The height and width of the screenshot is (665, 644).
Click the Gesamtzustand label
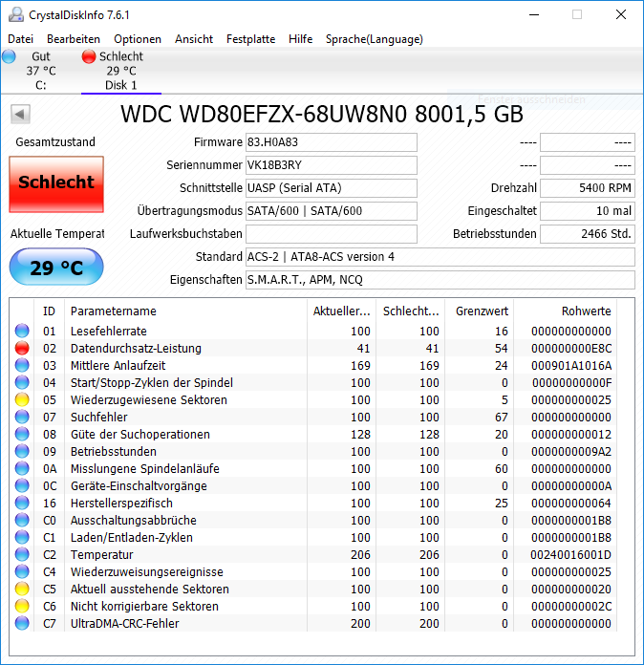[x=55, y=142]
